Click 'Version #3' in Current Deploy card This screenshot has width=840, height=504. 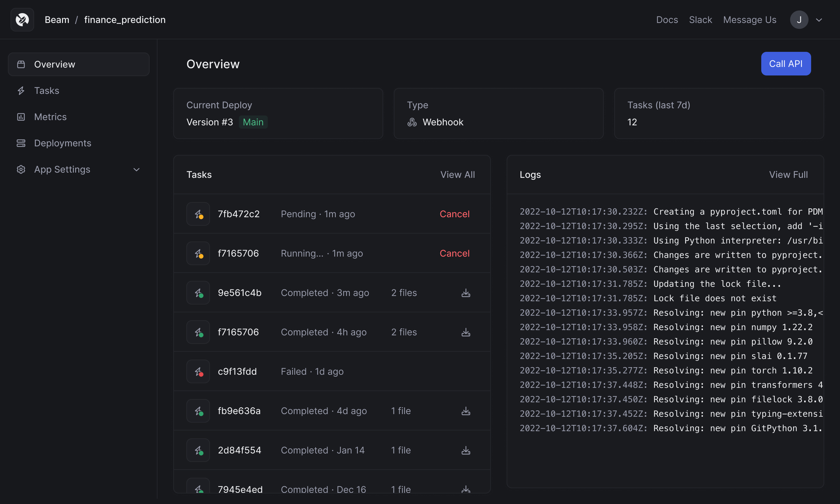pyautogui.click(x=210, y=122)
